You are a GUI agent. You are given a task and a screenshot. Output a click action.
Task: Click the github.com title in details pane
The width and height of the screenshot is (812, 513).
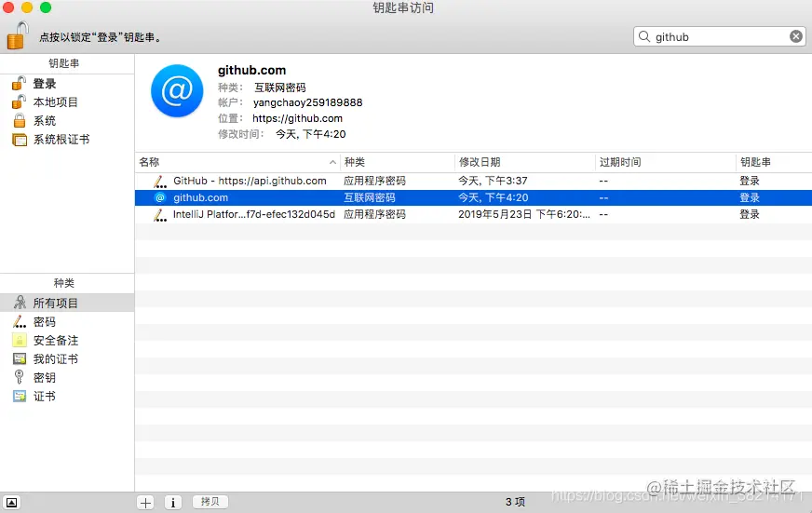tap(251, 70)
